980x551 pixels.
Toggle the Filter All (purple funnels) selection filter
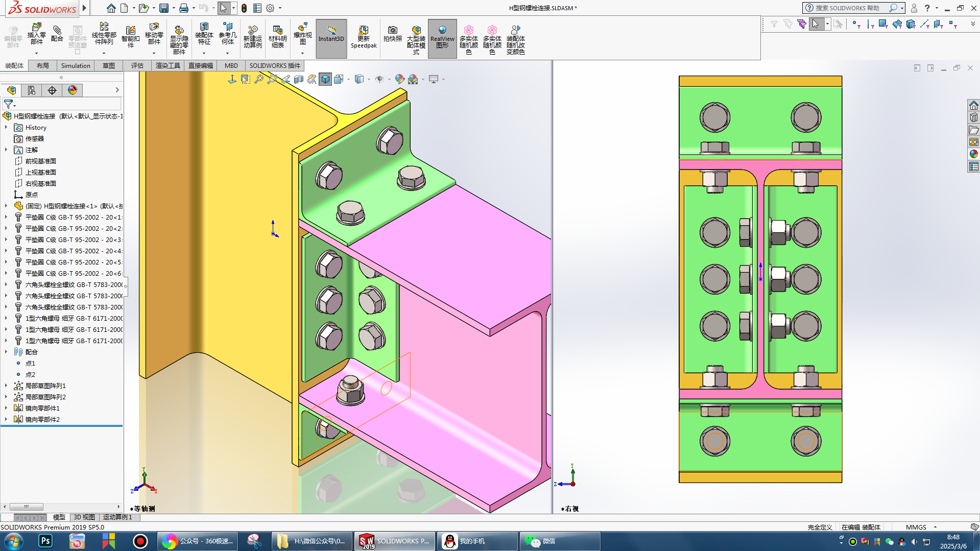(x=801, y=24)
